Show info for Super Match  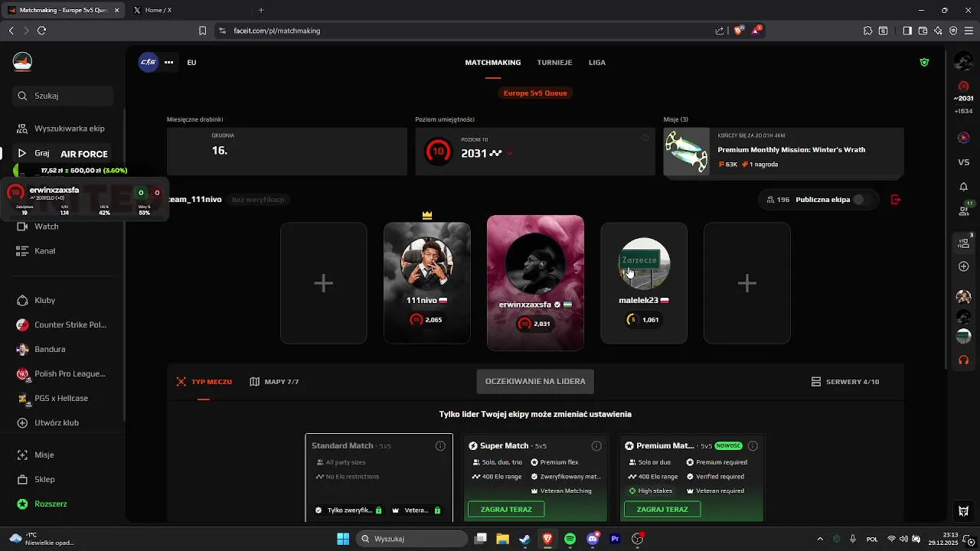596,445
